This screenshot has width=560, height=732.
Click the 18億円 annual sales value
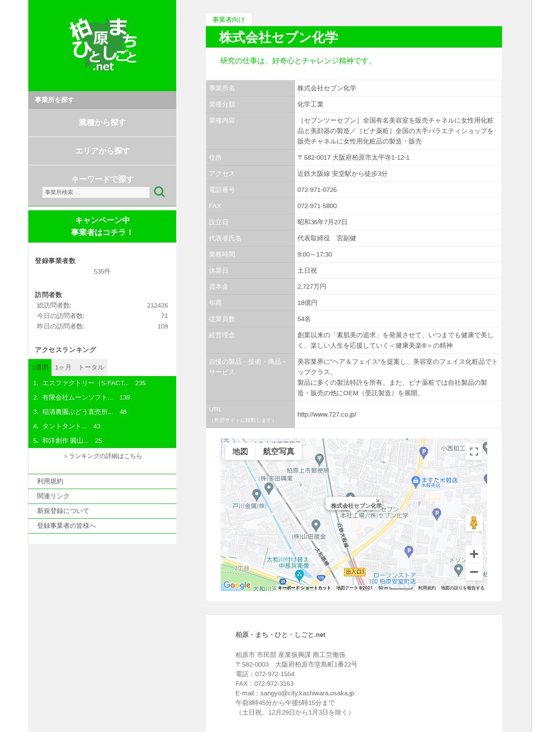pos(307,303)
